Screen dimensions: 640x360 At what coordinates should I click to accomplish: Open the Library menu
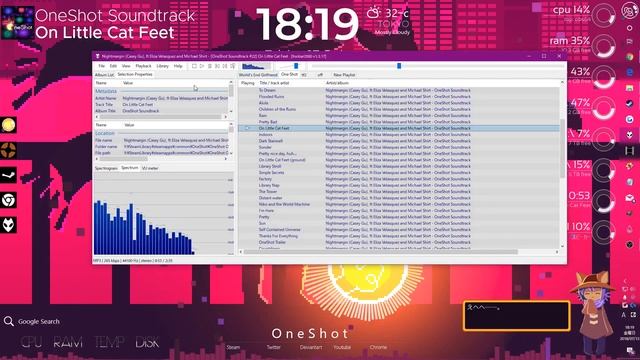coord(162,66)
